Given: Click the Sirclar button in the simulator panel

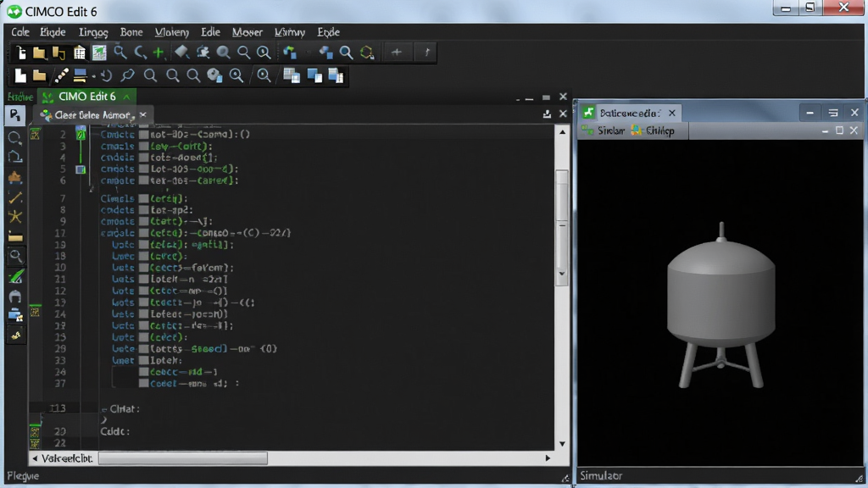Looking at the screenshot, I should 604,130.
